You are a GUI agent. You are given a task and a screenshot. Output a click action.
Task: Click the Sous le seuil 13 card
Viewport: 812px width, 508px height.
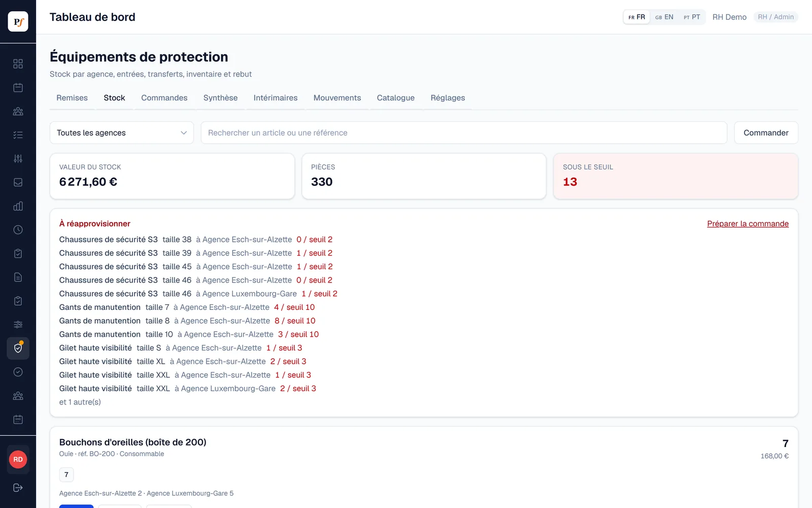click(x=675, y=176)
